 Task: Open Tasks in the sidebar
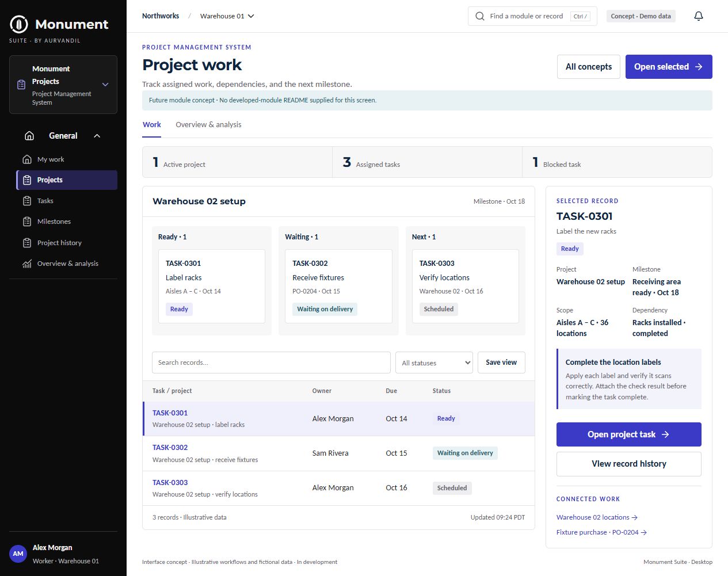pos(67,201)
